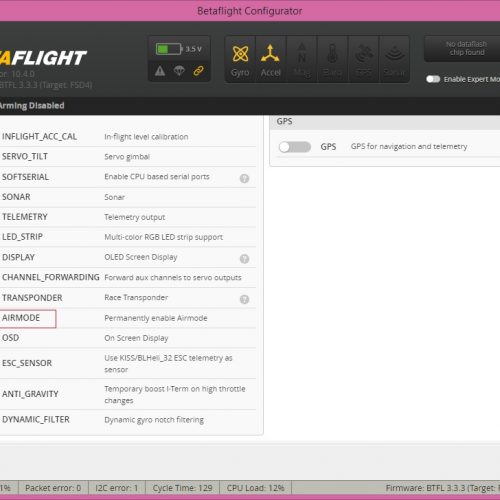Image resolution: width=500 pixels, height=500 pixels.
Task: Click the Firmware BTFL 3.3.3 status text
Action: (443, 488)
